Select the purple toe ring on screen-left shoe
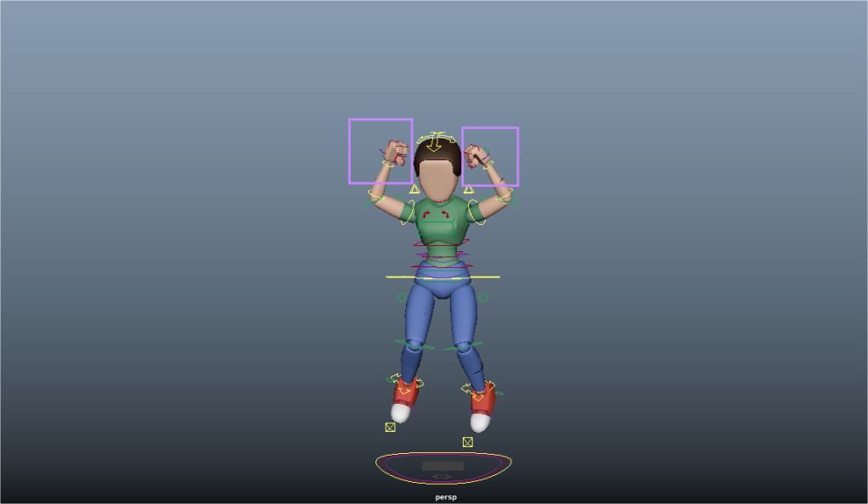This screenshot has width=868, height=504. (x=403, y=407)
